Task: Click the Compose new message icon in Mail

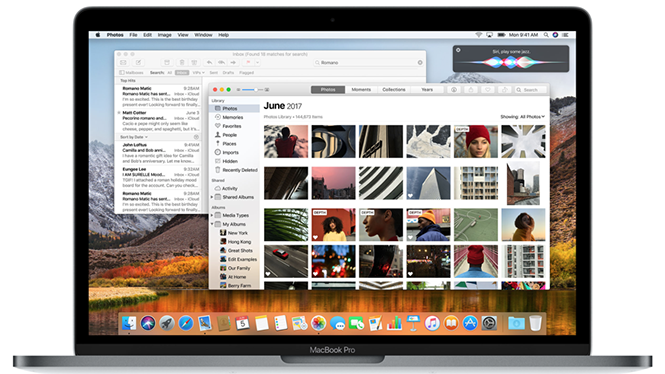Action: [138, 63]
